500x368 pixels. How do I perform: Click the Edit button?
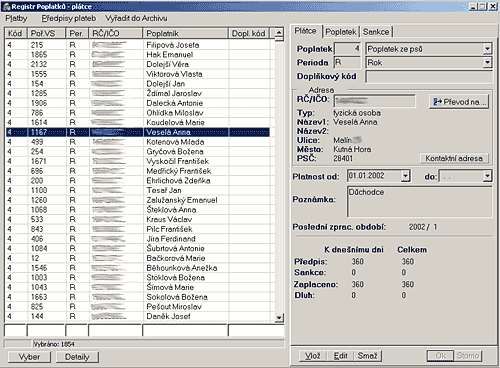click(341, 356)
